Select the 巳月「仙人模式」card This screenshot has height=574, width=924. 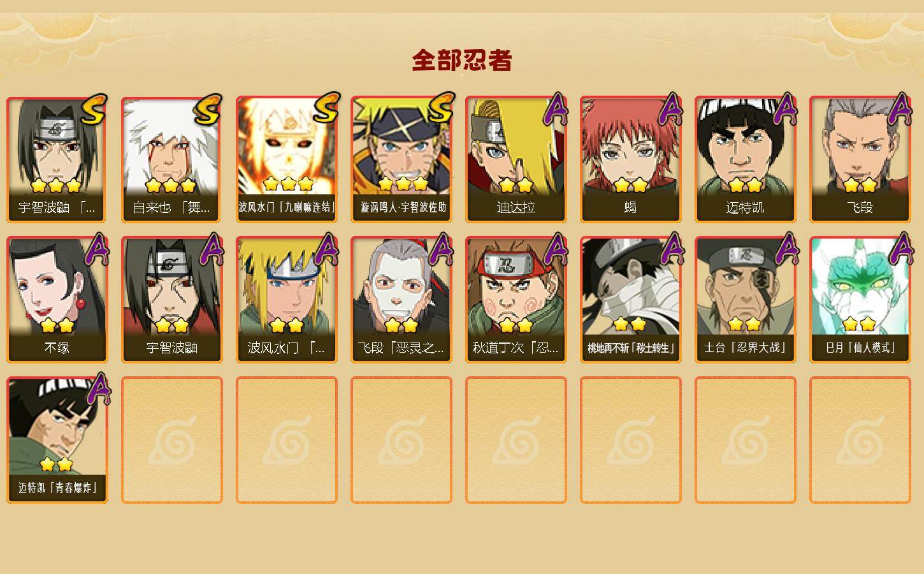click(860, 300)
